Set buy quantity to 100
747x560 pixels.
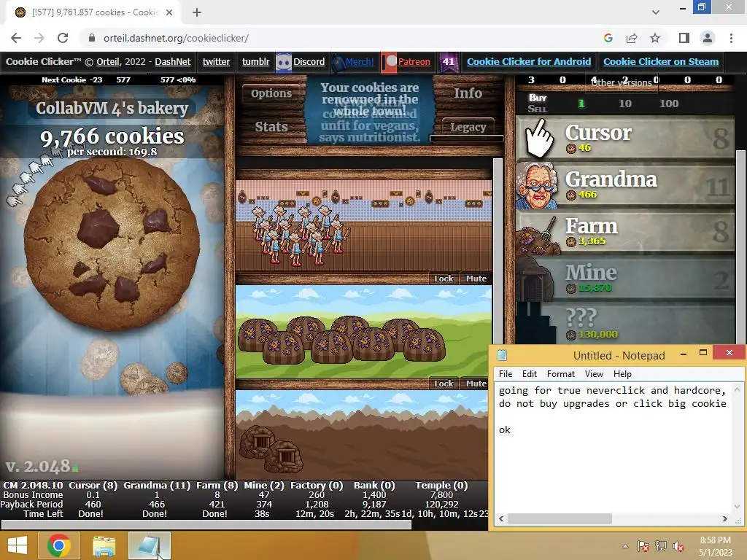pos(669,104)
